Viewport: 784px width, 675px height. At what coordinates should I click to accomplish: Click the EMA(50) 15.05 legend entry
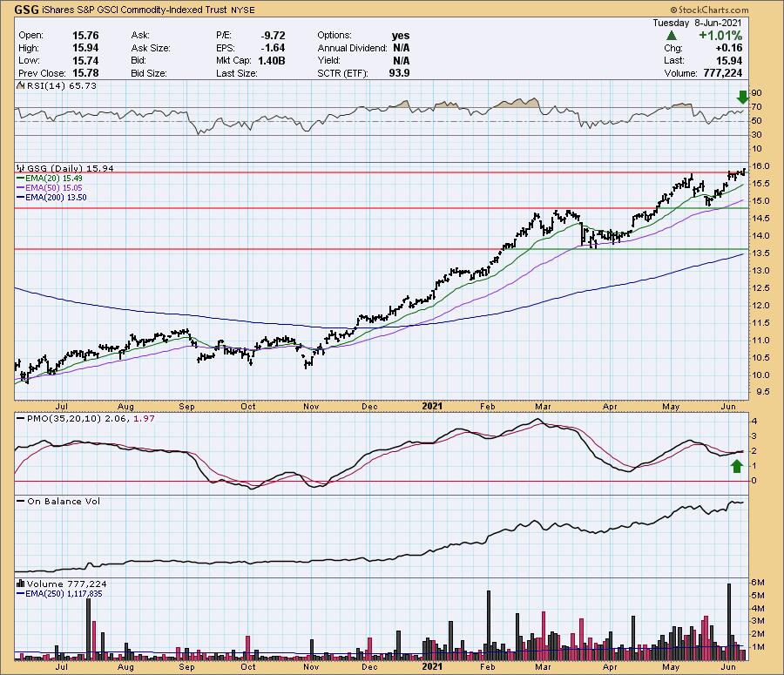click(54, 187)
